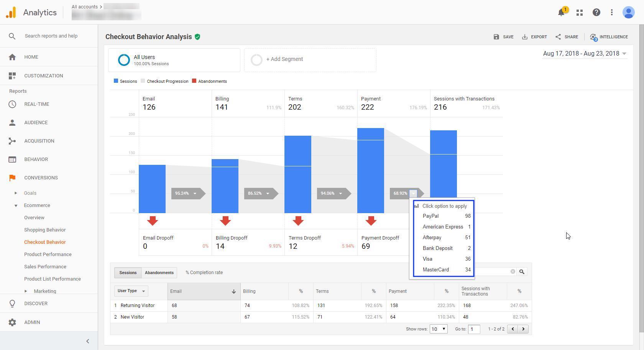This screenshot has height=350, width=644.
Task: Click Add Segment button
Action: pos(284,59)
